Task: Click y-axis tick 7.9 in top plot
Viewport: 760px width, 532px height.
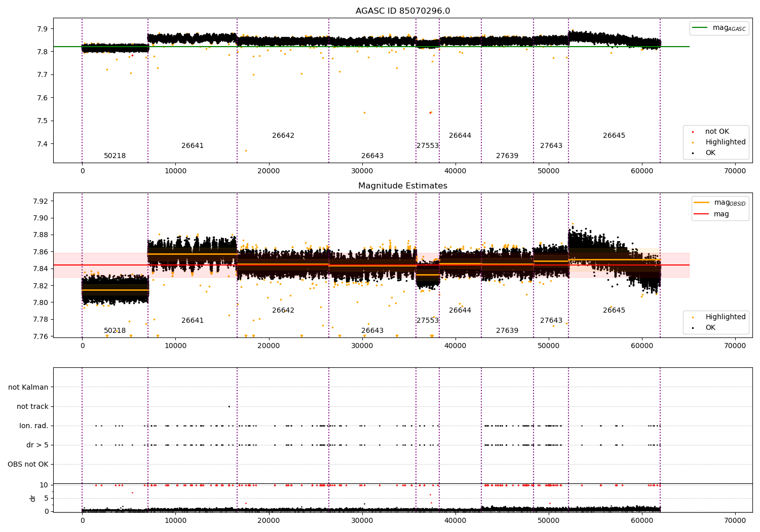Action: 43,29
